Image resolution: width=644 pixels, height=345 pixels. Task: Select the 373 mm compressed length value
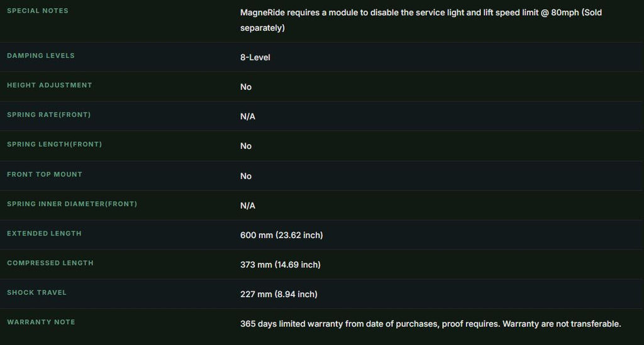(280, 265)
